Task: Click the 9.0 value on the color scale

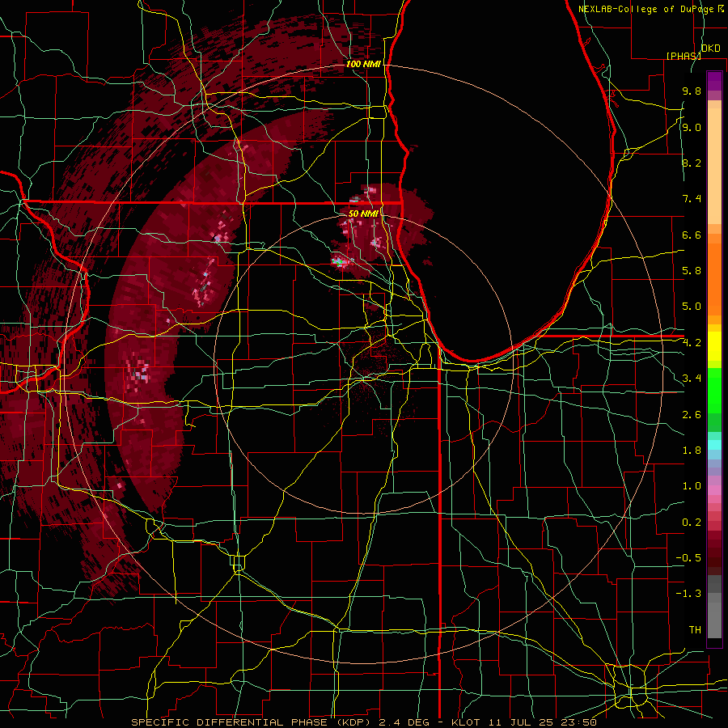Action: click(x=692, y=127)
